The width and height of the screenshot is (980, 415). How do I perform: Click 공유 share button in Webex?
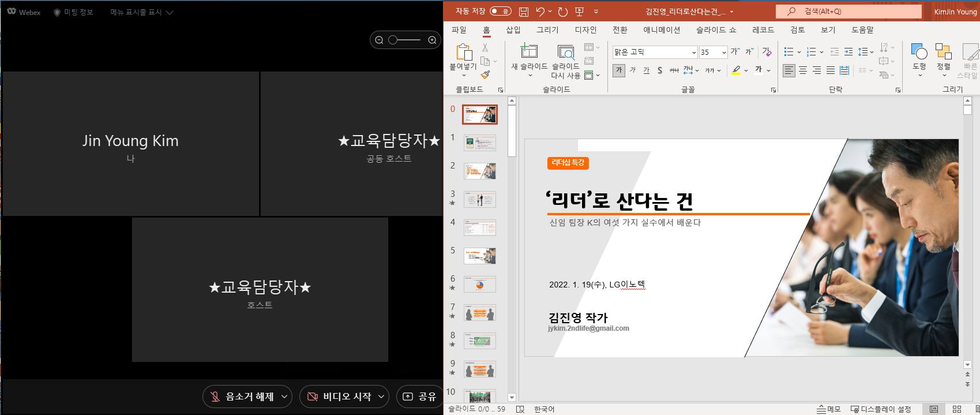click(419, 397)
